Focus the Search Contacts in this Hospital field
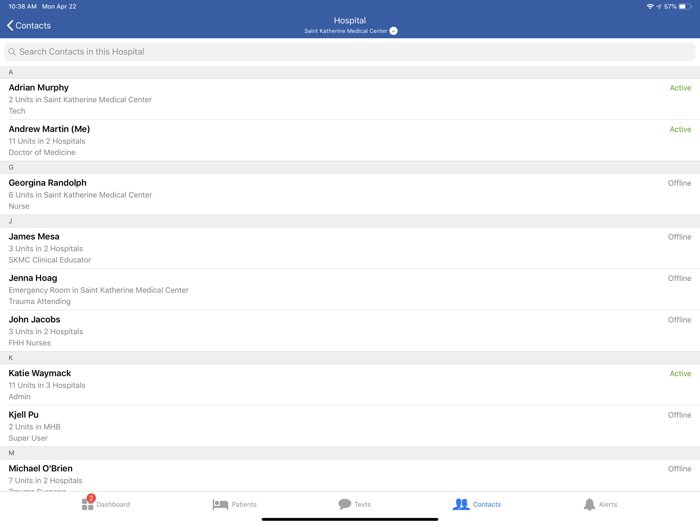 (350, 52)
